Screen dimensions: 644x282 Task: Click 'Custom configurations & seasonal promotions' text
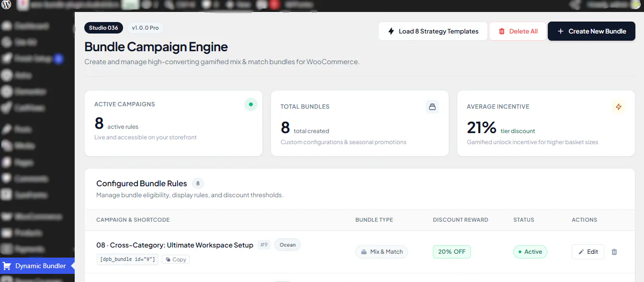[x=343, y=142]
